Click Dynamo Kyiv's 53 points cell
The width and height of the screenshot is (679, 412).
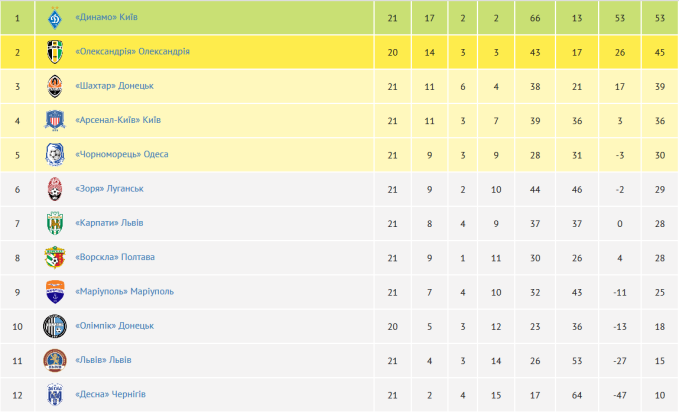pyautogui.click(x=659, y=17)
